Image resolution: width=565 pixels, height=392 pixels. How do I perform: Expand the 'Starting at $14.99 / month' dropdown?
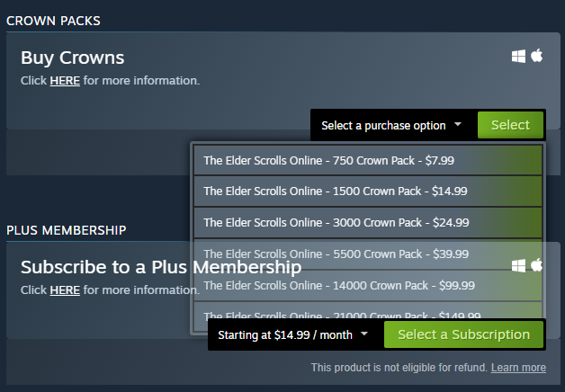pos(293,334)
